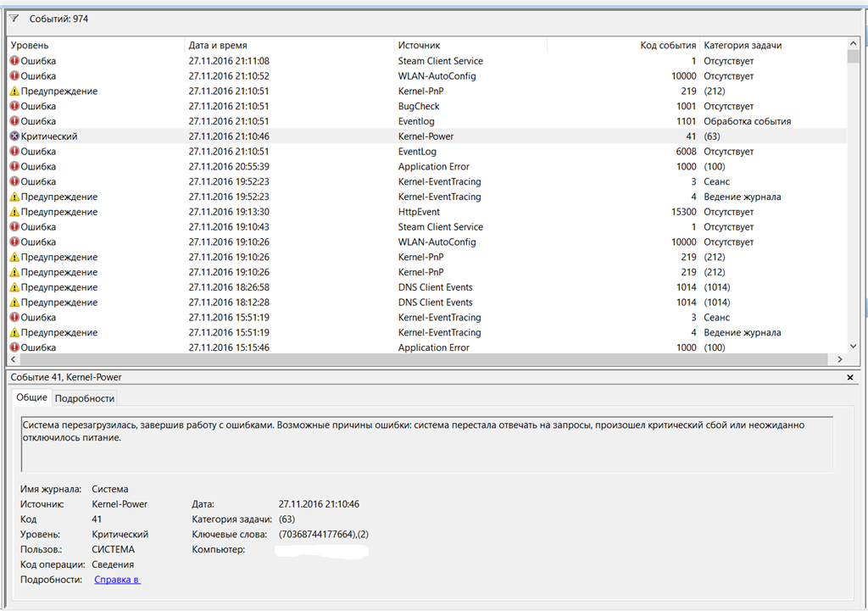Image resolution: width=868 pixels, height=611 pixels.
Task: Click the horizontal scrollbar track under the event list
Action: tap(424, 359)
